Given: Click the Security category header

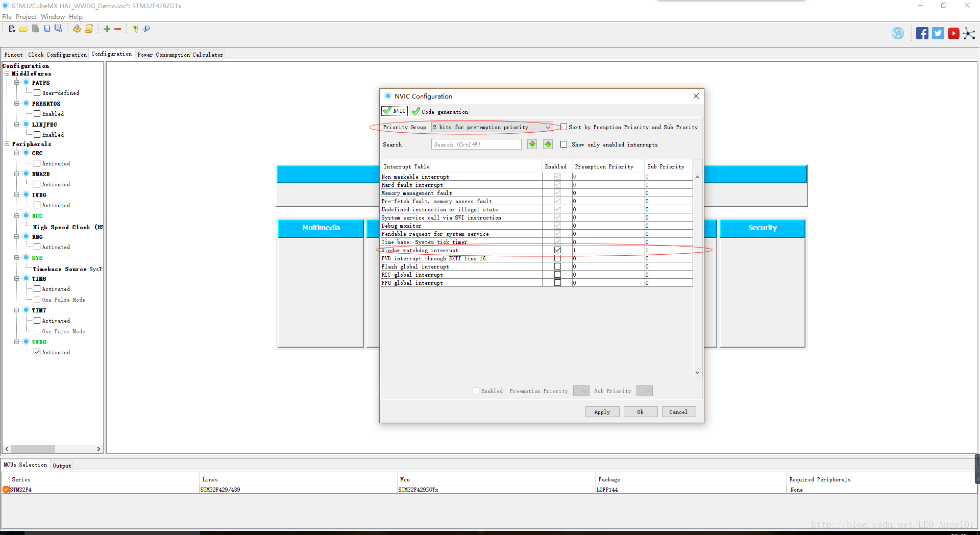Looking at the screenshot, I should pyautogui.click(x=763, y=228).
